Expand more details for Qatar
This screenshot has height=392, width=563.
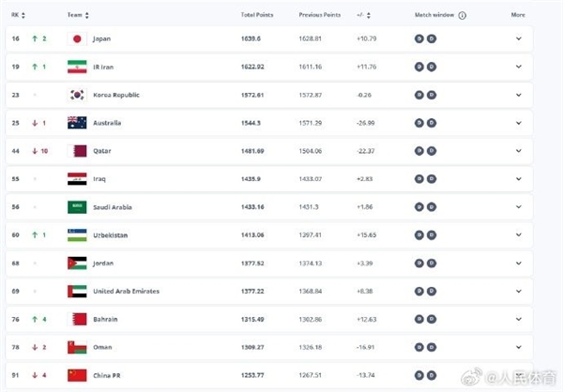(518, 151)
